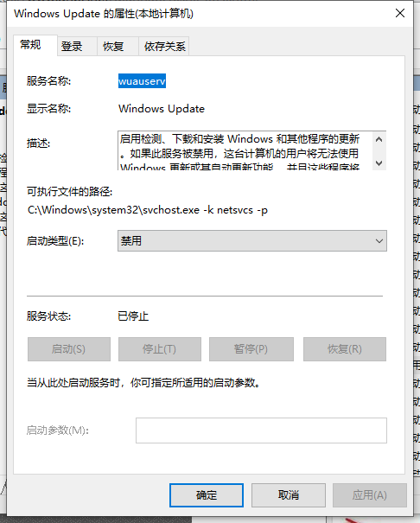Click inside the 描述 text box
Screen dimensions: 420x523
pyautogui.click(x=245, y=150)
